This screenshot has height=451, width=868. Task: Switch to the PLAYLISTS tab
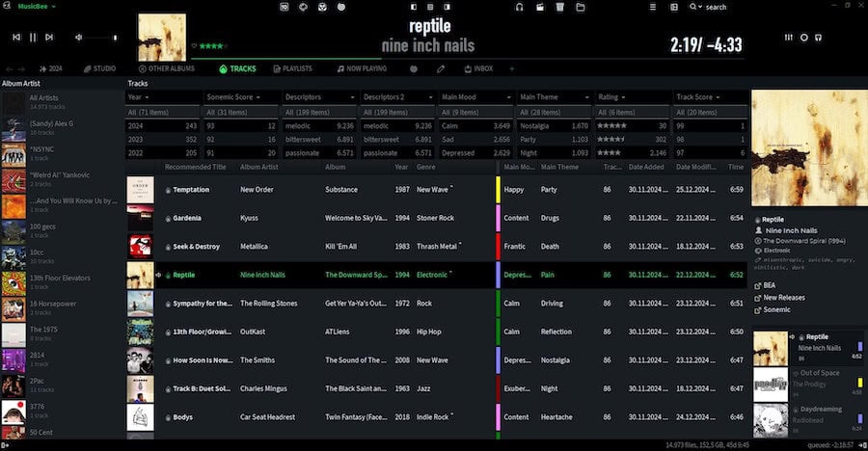[x=292, y=68]
